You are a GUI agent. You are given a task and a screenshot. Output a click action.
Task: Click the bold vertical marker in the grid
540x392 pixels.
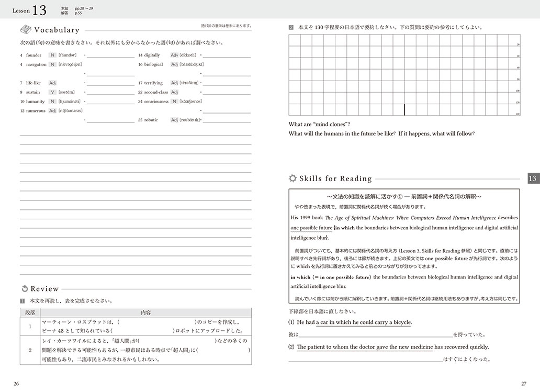coord(404,109)
